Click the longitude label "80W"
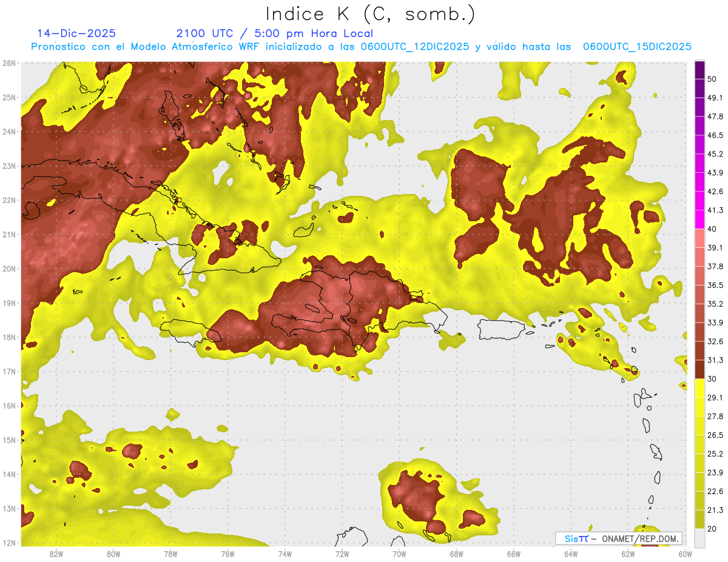This screenshot has width=728, height=562. (x=113, y=554)
